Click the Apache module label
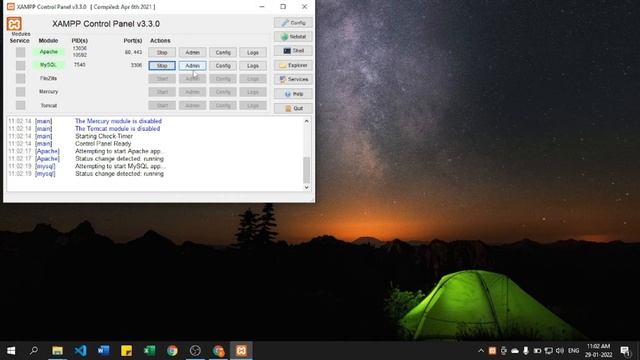 [x=49, y=52]
